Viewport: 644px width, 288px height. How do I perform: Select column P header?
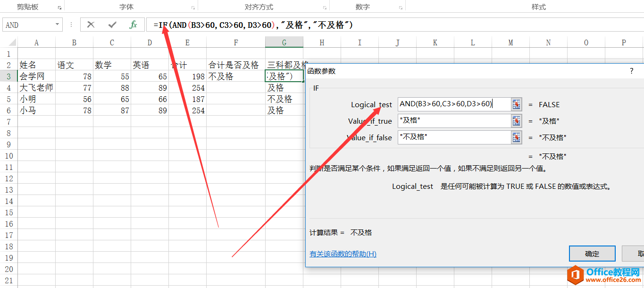point(624,42)
